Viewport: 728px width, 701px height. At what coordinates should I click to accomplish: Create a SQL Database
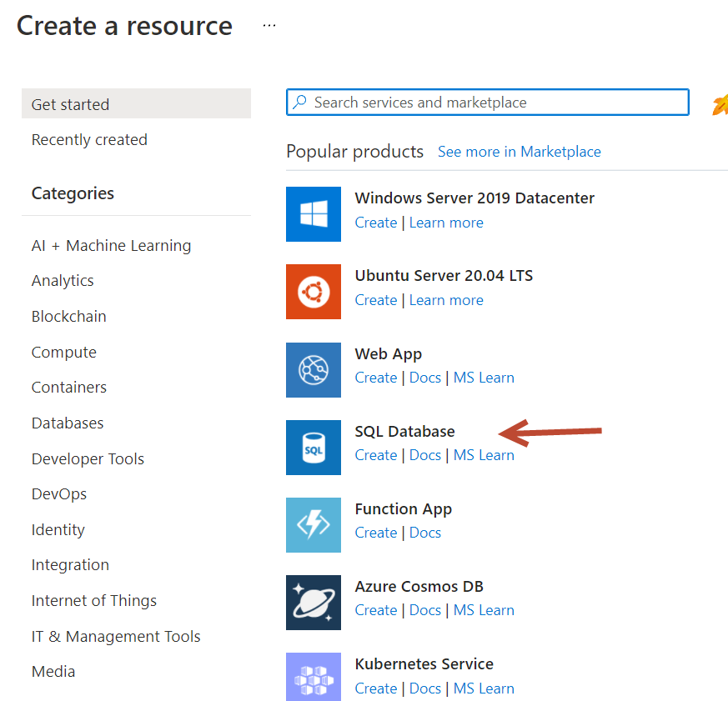pyautogui.click(x=376, y=454)
